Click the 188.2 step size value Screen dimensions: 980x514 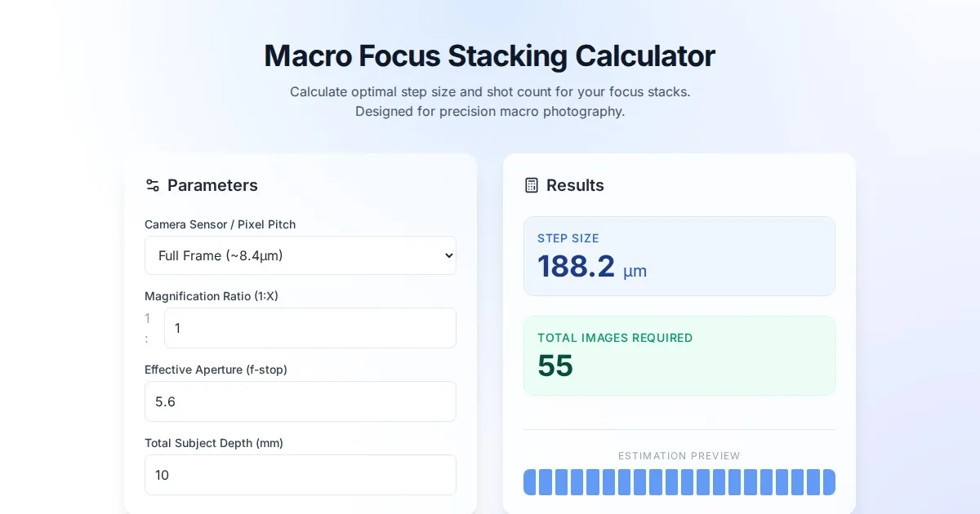click(576, 267)
